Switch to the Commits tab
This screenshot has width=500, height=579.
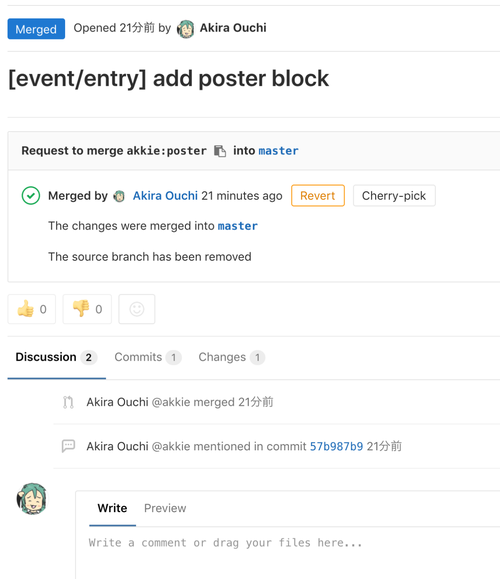pos(148,357)
